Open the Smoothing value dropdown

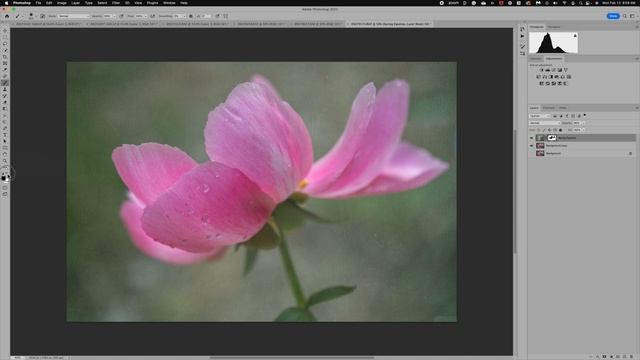coord(184,16)
